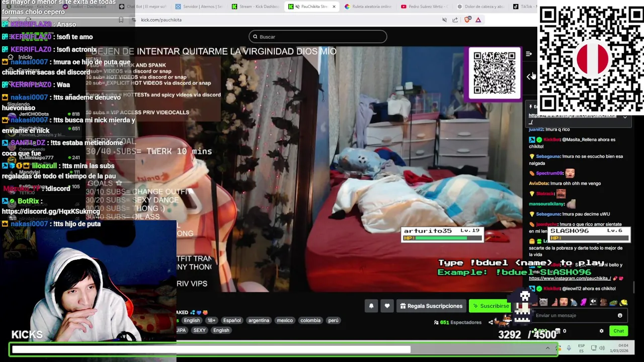Screen dimensions: 644x362
Task: Click juanil2 username in chat
Action: point(536,129)
